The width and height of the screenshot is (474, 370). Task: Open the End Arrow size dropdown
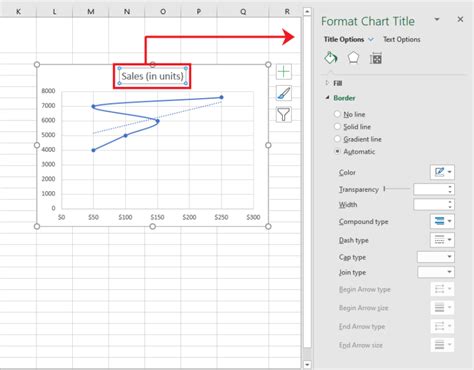tap(442, 345)
